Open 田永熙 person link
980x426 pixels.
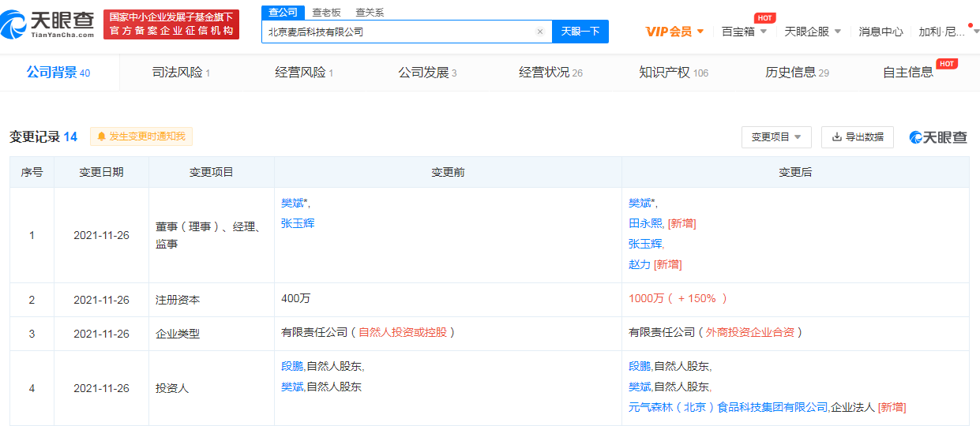coord(646,223)
